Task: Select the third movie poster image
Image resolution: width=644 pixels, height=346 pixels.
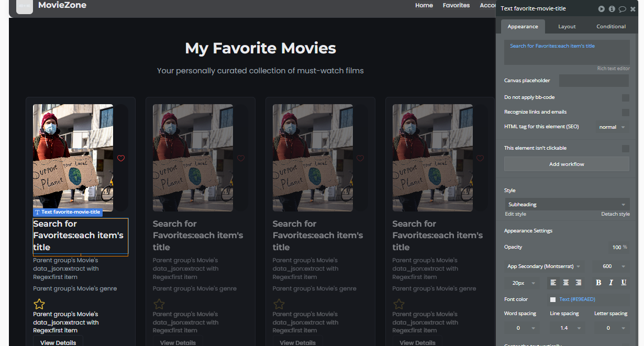Action: (313, 158)
